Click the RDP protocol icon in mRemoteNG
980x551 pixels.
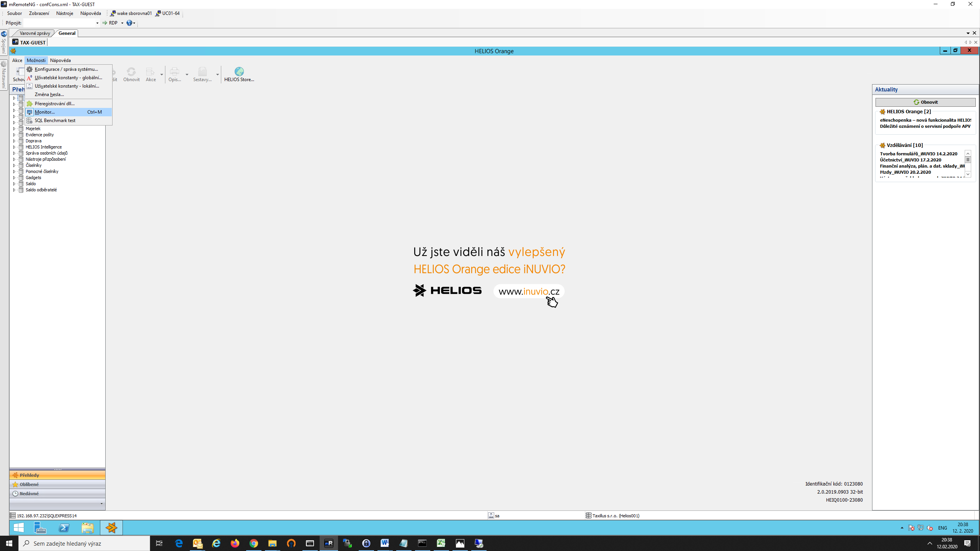click(x=105, y=23)
